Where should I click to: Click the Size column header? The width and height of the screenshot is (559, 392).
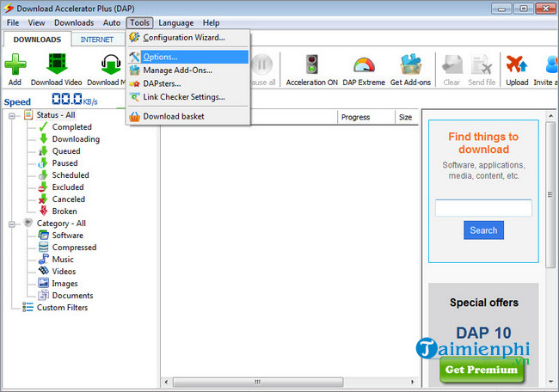(407, 117)
